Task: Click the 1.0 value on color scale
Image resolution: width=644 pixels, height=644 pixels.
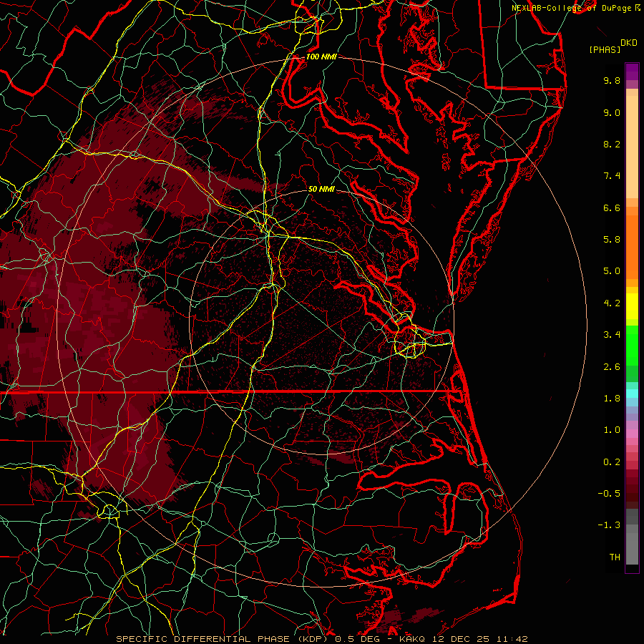Action: 612,430
